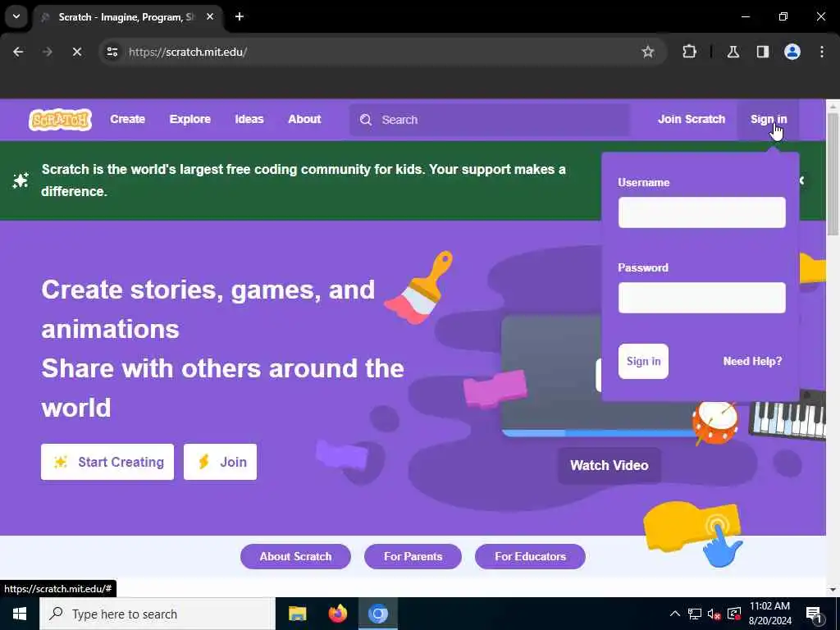Submit with the white Sign in button
Screen dimensions: 840x630
pyautogui.click(x=643, y=361)
